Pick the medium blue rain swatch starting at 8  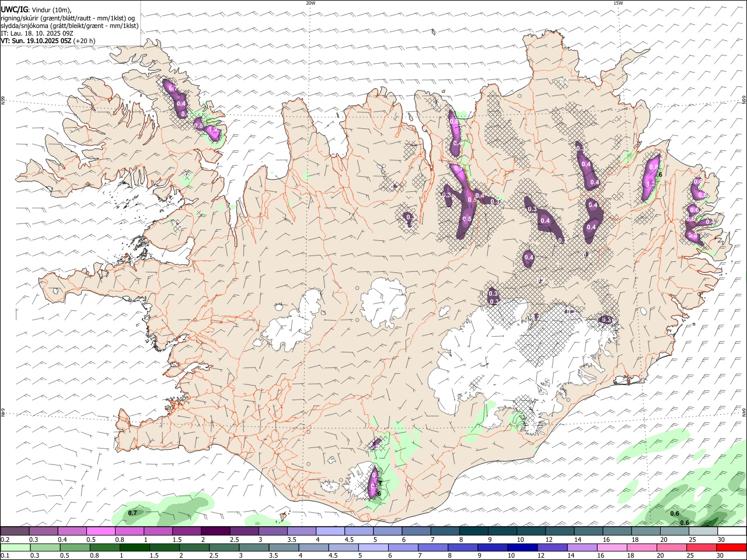point(463,547)
